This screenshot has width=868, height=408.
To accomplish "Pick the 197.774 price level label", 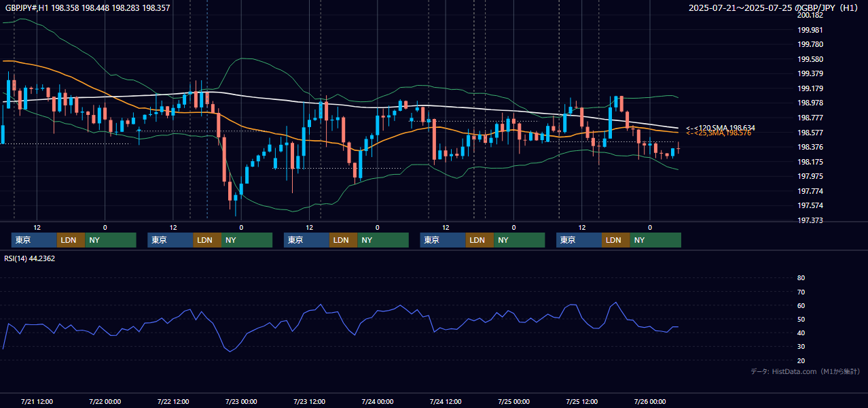I will click(810, 191).
